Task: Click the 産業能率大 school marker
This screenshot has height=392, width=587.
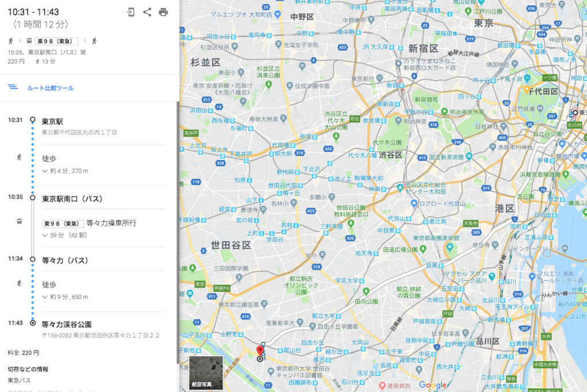Action: pyautogui.click(x=300, y=322)
